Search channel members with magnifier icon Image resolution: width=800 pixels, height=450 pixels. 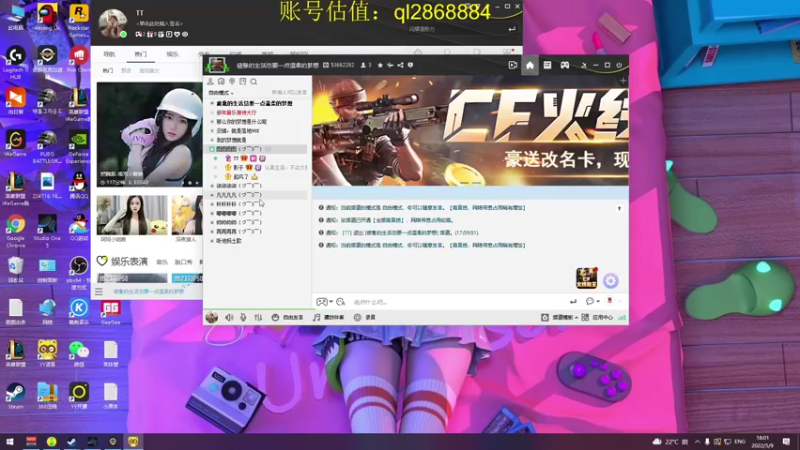(254, 82)
